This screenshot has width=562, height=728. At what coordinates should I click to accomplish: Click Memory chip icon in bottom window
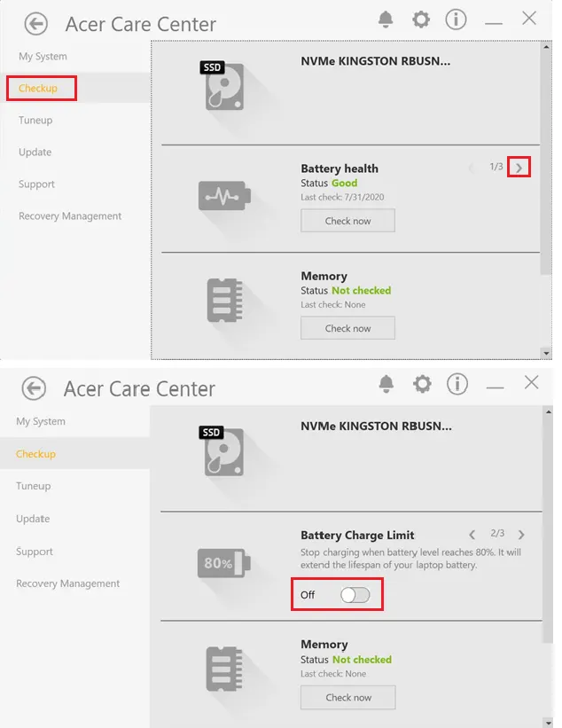pos(224,669)
